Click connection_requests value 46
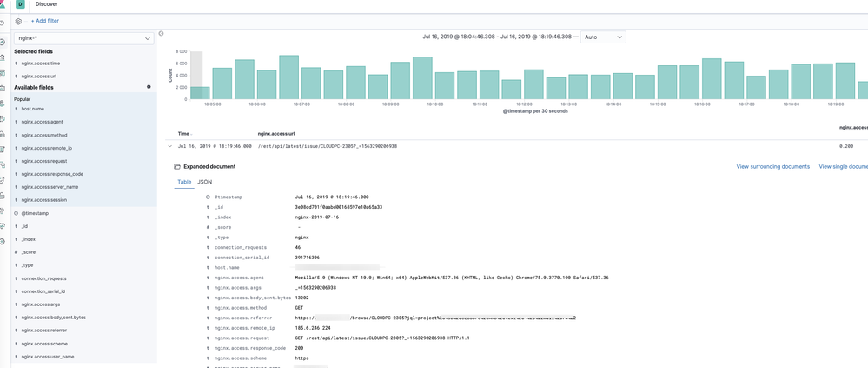 298,247
